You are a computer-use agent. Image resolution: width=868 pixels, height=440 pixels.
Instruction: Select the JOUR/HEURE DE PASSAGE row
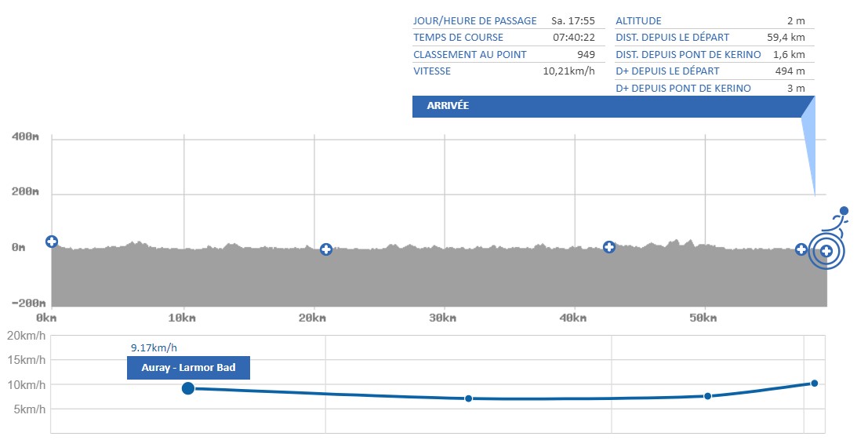pyautogui.click(x=504, y=21)
